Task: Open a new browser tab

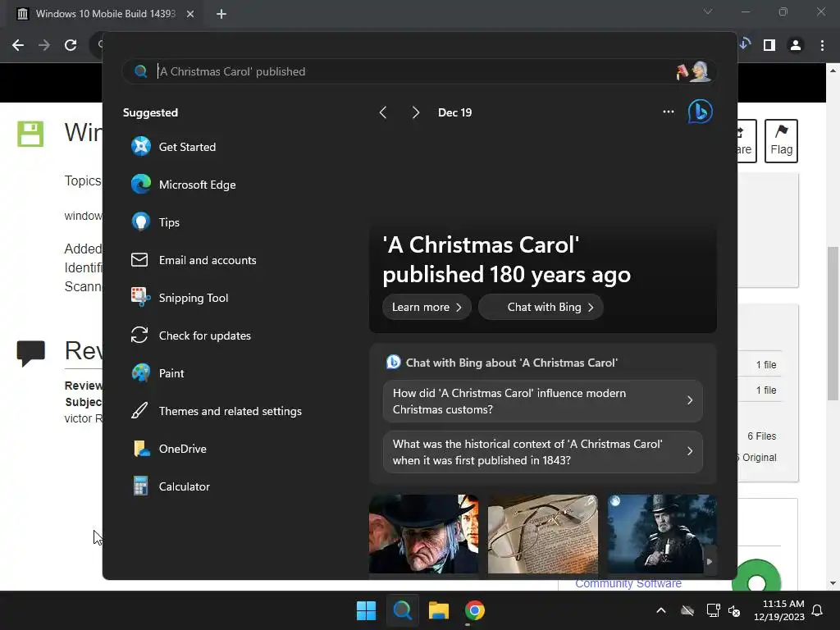Action: 221,14
